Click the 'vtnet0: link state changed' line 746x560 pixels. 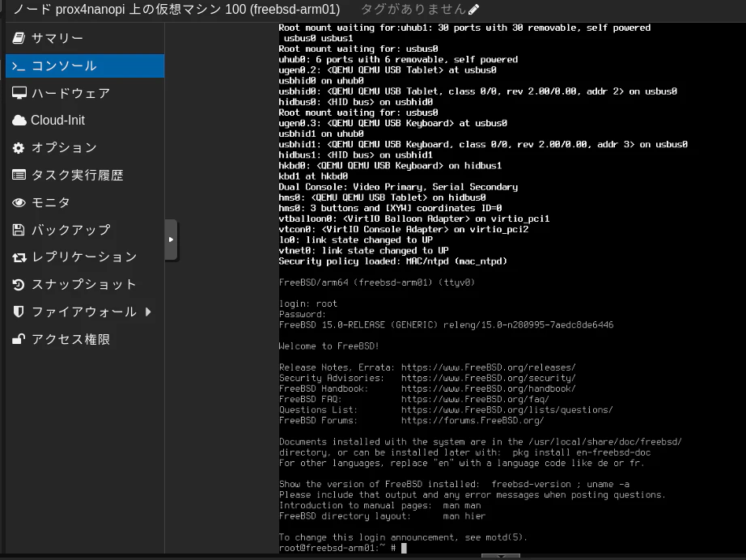(x=363, y=251)
